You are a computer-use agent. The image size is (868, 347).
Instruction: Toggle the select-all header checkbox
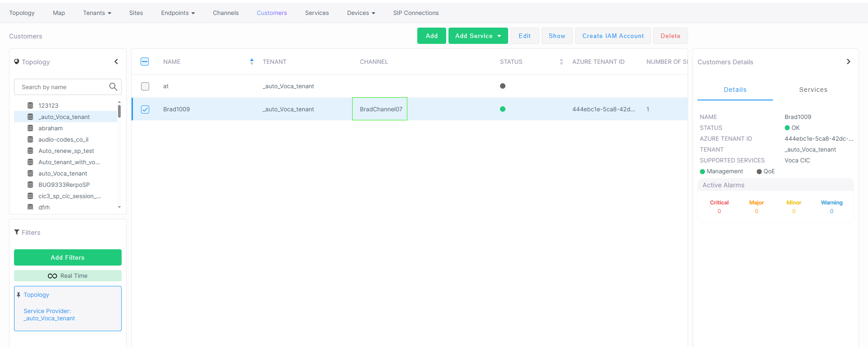[x=145, y=62]
